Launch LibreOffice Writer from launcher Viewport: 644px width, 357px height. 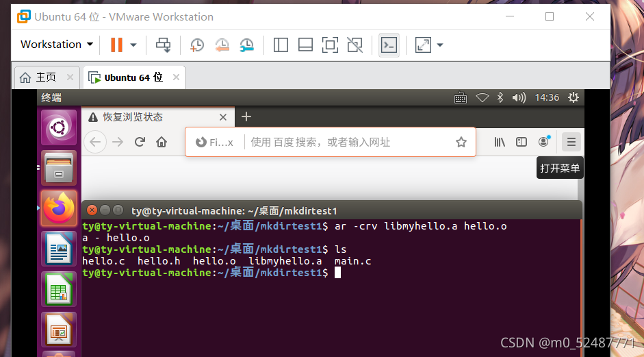59,249
